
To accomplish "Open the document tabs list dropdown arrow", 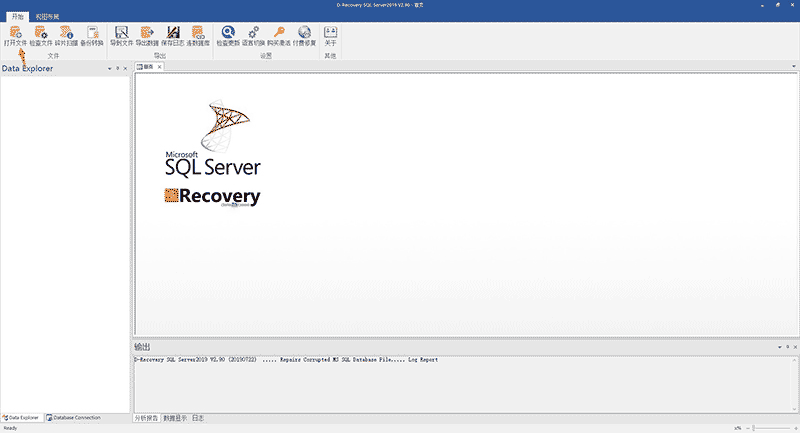I will (x=794, y=67).
